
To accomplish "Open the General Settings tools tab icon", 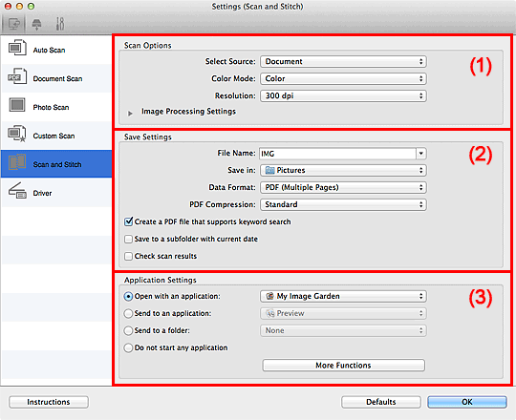I will coord(60,24).
